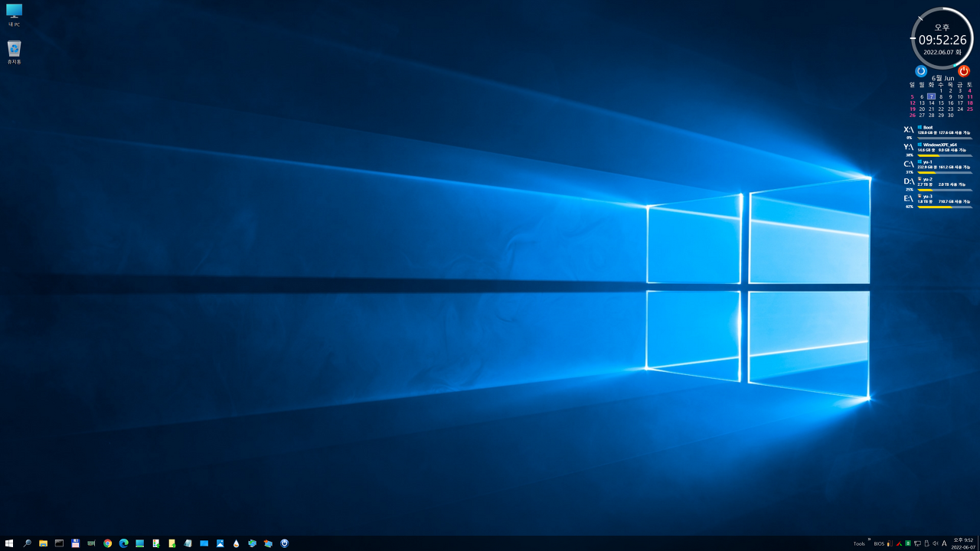Click the E:\ drive usage bar

coord(945,207)
